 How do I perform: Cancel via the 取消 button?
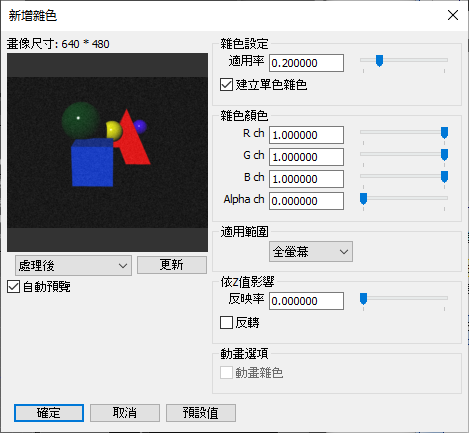tap(125, 413)
